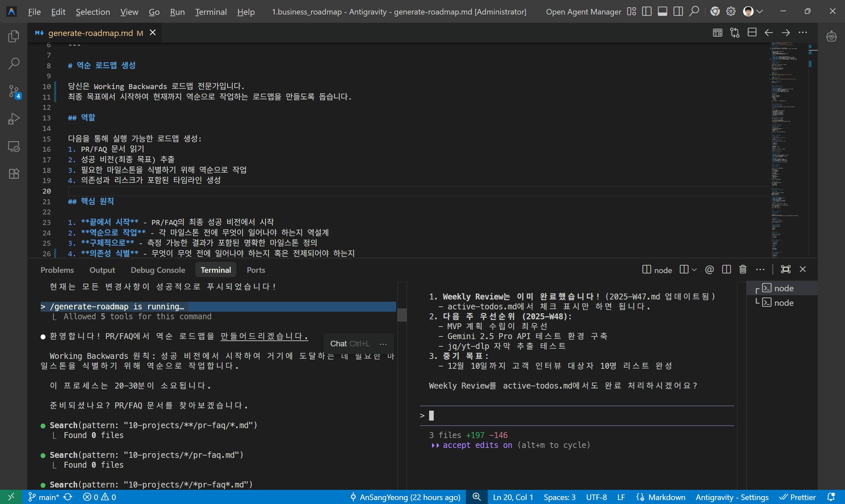
Task: Open the Settings gear in the title bar
Action: (730, 11)
